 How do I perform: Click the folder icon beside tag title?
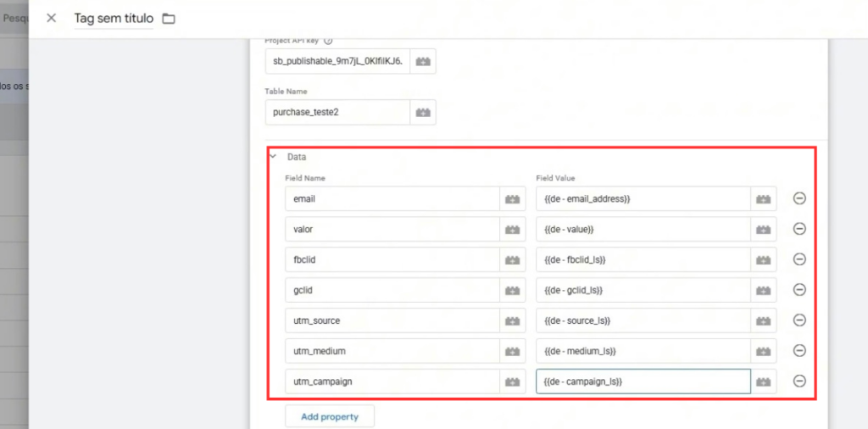click(x=169, y=19)
